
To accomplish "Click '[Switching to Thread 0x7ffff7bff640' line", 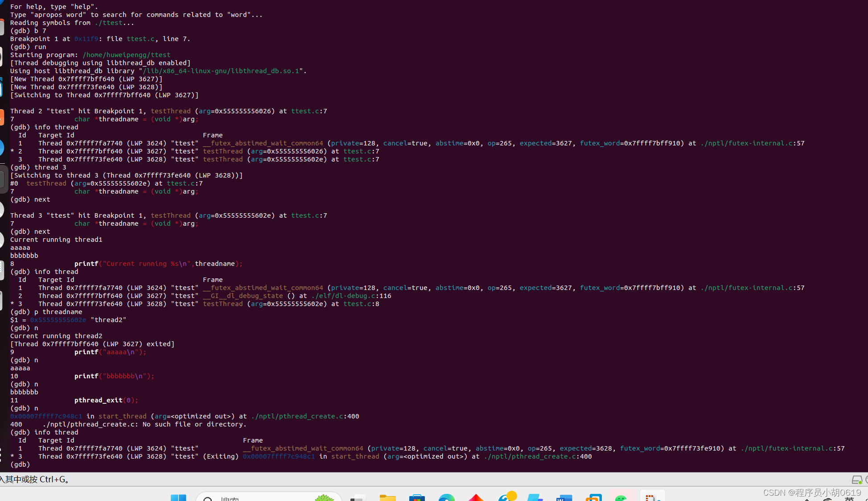I will 104,95.
